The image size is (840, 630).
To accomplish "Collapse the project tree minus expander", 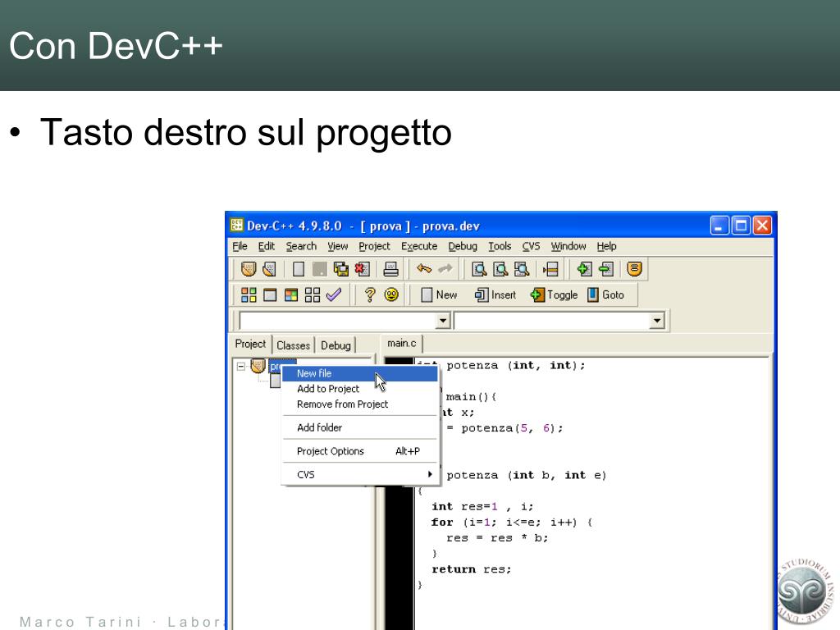I will 241,367.
